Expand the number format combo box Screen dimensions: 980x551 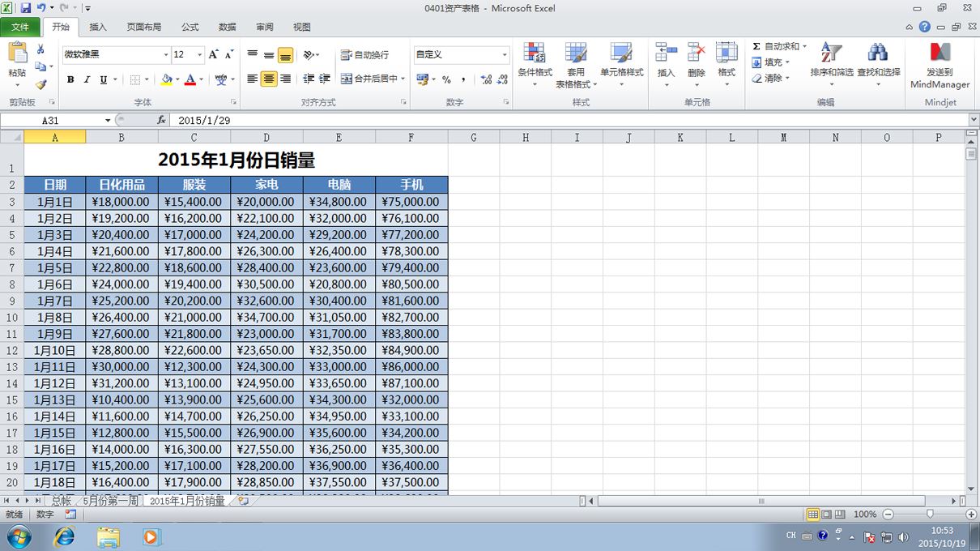[504, 55]
